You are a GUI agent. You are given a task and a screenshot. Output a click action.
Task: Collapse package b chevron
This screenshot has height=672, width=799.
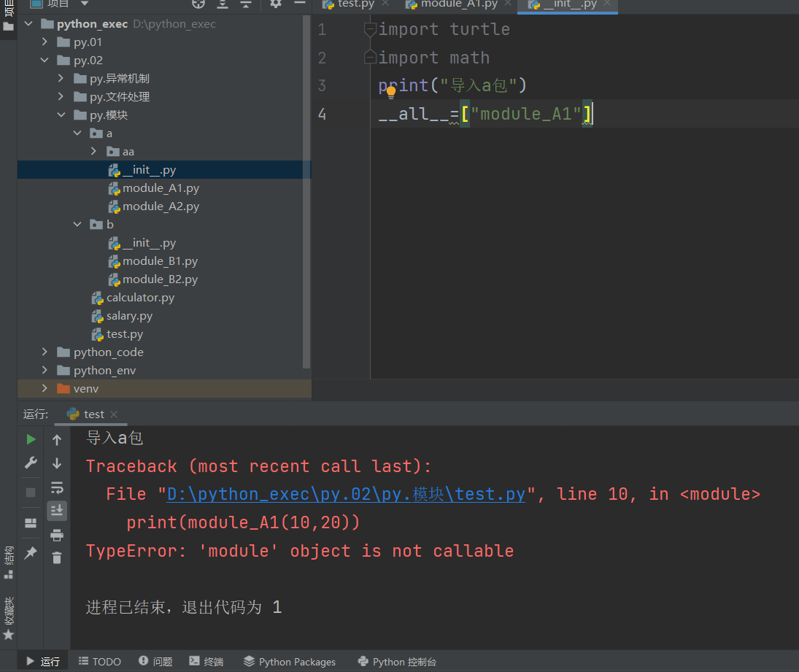coord(77,224)
